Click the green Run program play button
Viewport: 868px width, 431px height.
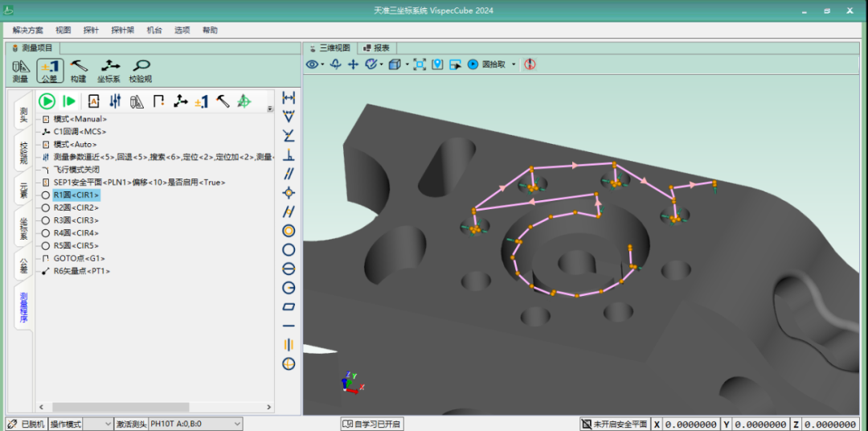[47, 101]
